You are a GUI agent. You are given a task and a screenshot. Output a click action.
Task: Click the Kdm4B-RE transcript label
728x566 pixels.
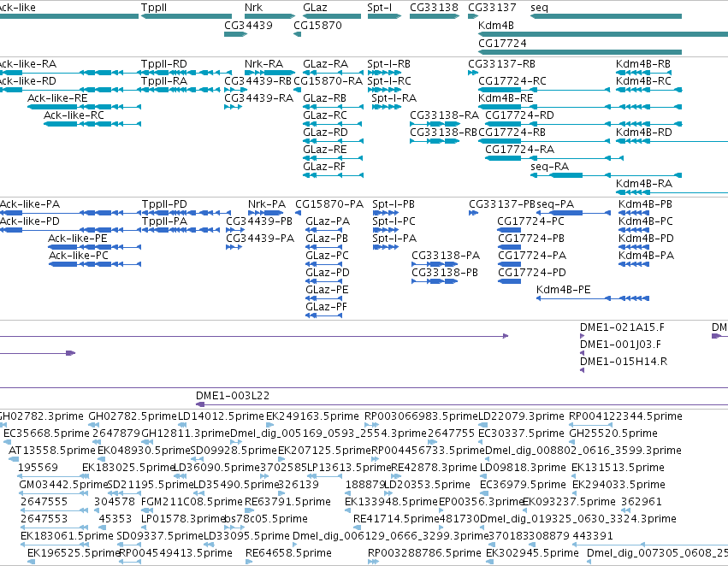[506, 97]
